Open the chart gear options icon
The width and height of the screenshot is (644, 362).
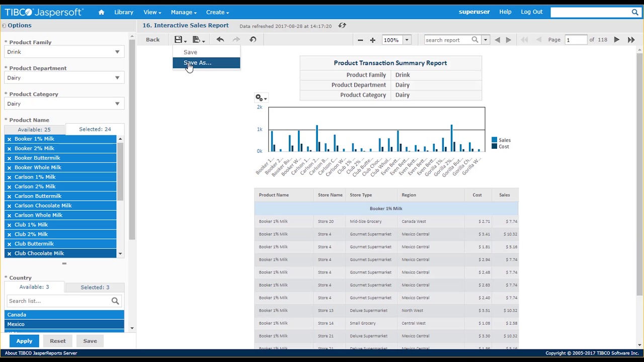[x=261, y=98]
